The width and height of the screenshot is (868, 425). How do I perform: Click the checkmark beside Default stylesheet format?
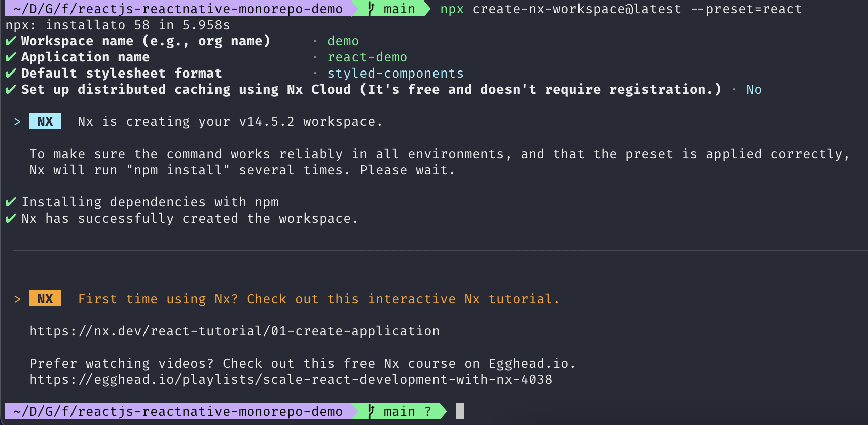[11, 73]
